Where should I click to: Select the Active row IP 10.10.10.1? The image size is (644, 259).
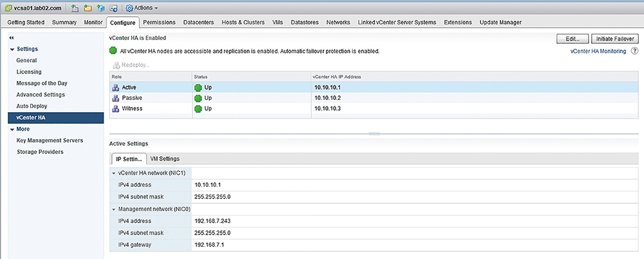[328, 87]
